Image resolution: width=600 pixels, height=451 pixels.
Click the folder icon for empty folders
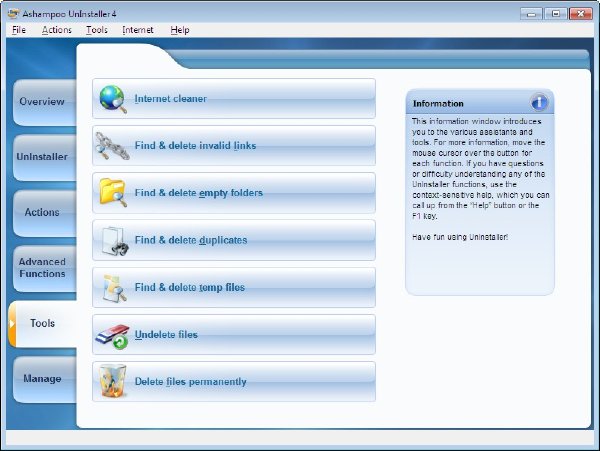(113, 193)
